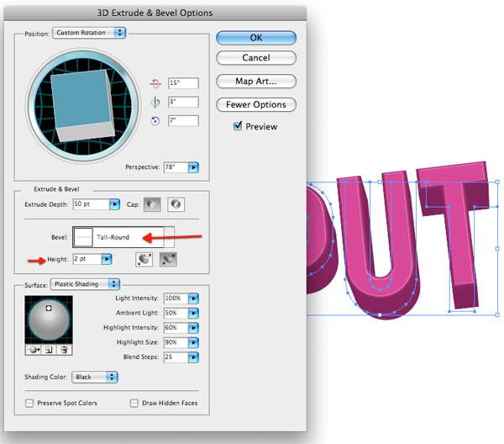The height and width of the screenshot is (444, 504).
Task: Toggle the Preview checkbox
Action: coord(238,126)
